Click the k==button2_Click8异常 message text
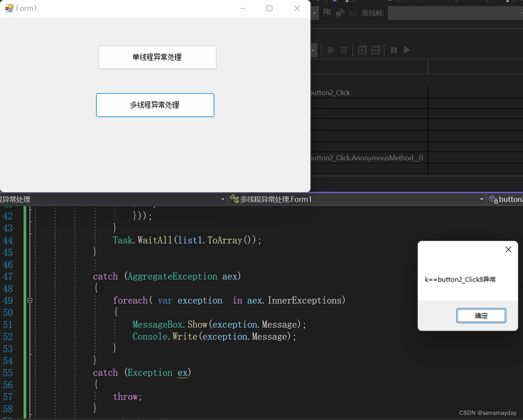This screenshot has height=420, width=523. coord(460,279)
